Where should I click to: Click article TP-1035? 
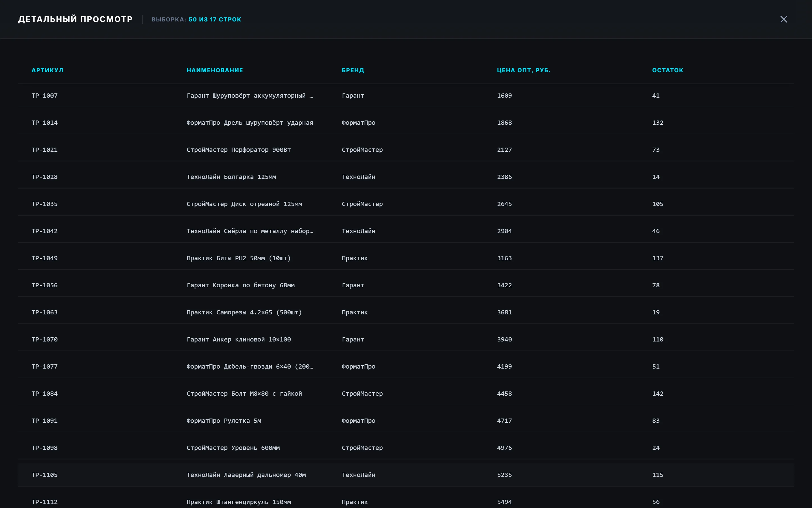[x=45, y=204]
